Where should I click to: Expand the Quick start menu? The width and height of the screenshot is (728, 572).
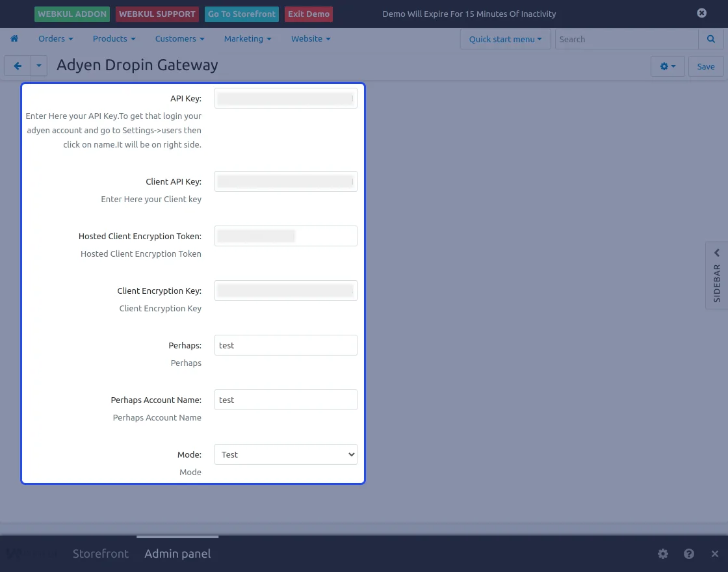click(505, 39)
